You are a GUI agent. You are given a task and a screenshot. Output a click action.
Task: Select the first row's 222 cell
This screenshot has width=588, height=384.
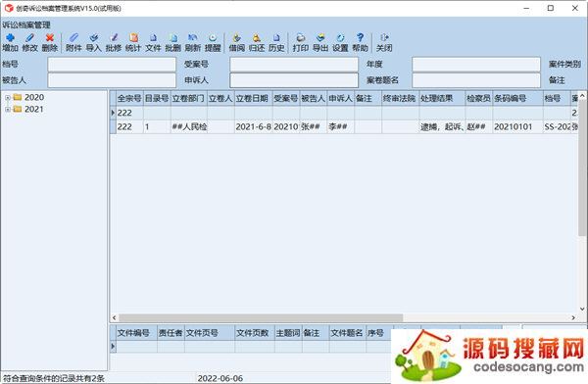129,113
